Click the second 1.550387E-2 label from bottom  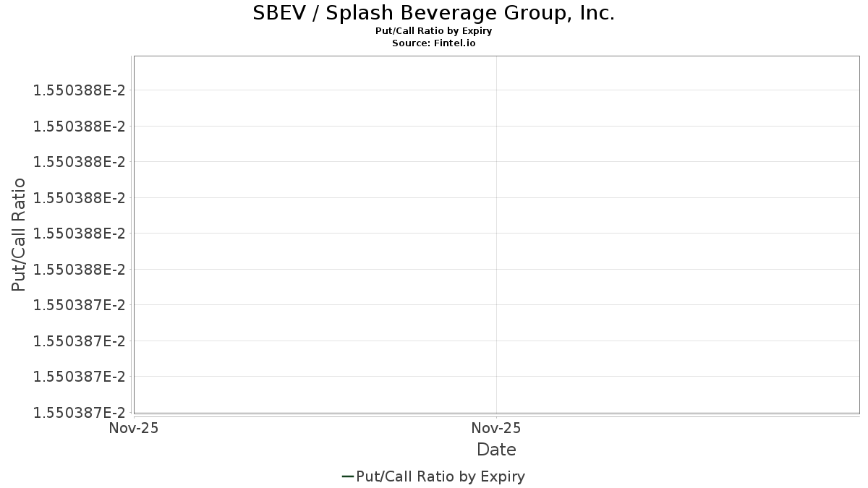[79, 376]
